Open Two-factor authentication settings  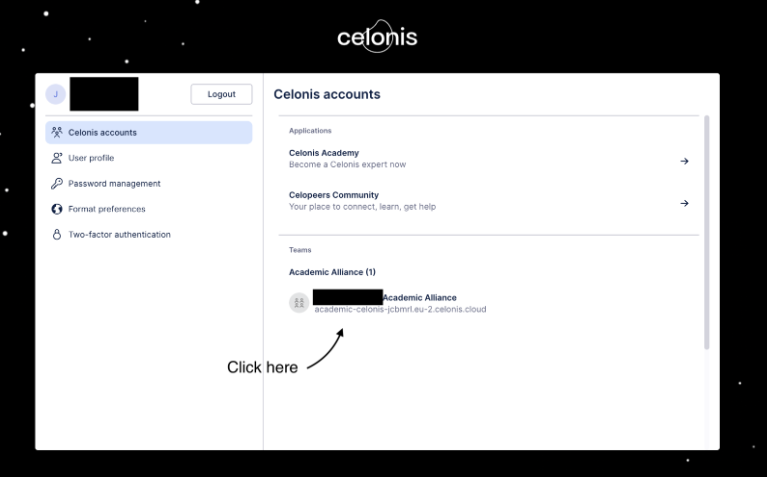pos(119,235)
